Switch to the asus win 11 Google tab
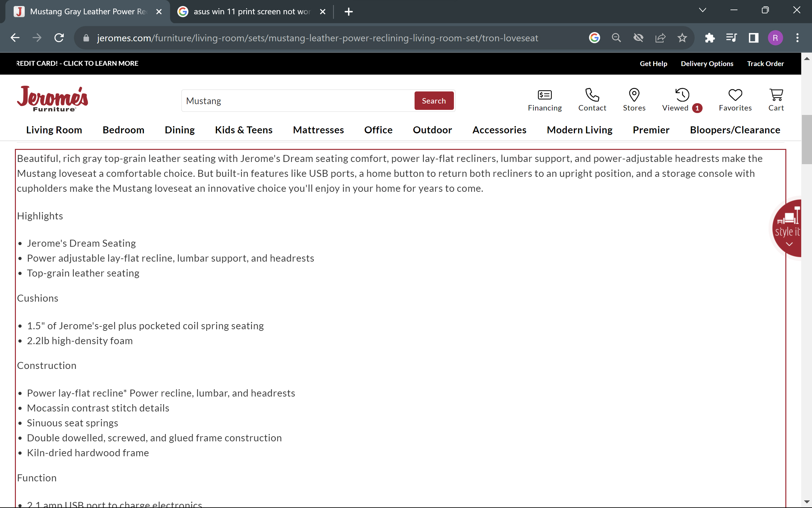The height and width of the screenshot is (508, 812). 252,12
